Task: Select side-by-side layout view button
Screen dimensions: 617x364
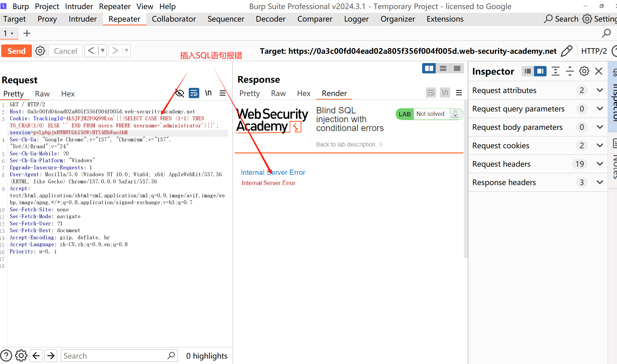Action: [x=429, y=68]
